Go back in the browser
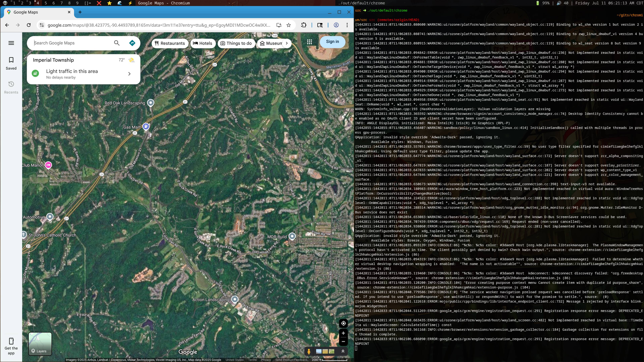The width and height of the screenshot is (644, 362). coord(7,25)
